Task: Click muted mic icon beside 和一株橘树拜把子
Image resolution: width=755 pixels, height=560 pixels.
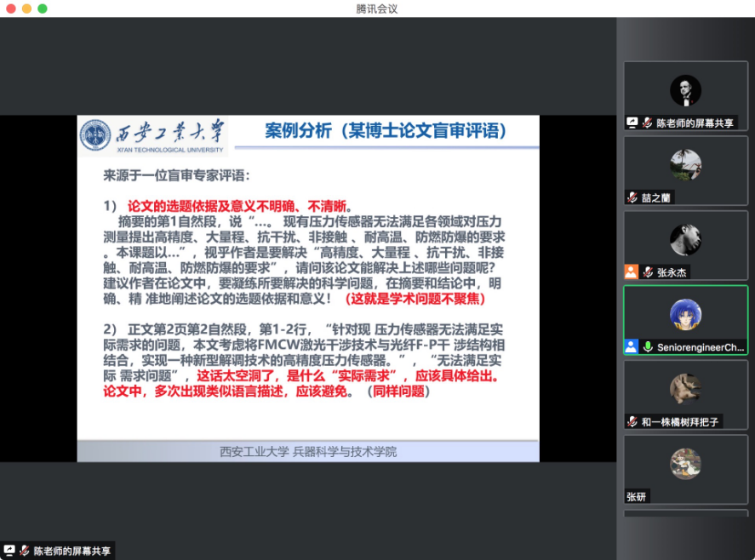Action: point(632,421)
